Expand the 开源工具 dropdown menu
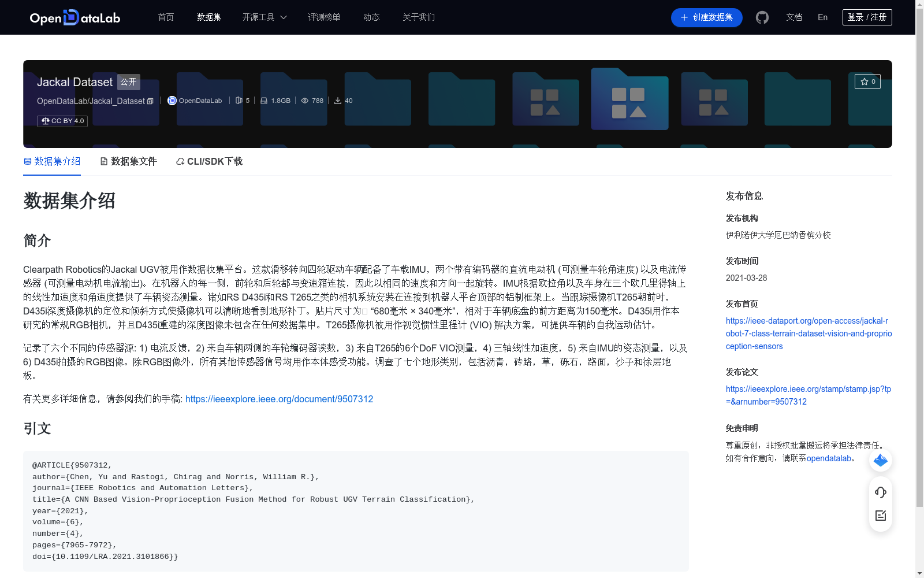Image resolution: width=924 pixels, height=578 pixels. (264, 17)
